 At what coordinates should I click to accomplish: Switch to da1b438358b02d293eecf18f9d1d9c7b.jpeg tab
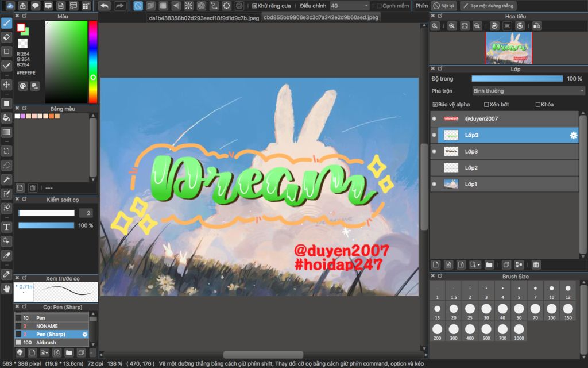(x=204, y=18)
